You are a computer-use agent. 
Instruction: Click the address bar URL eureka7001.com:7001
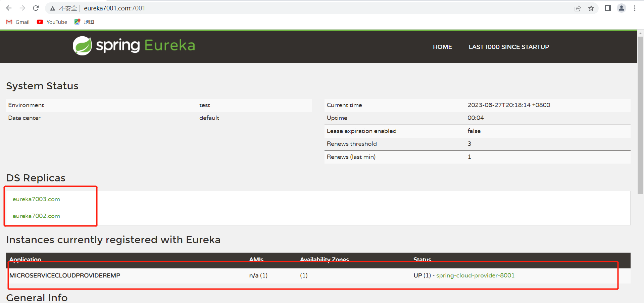coord(114,8)
